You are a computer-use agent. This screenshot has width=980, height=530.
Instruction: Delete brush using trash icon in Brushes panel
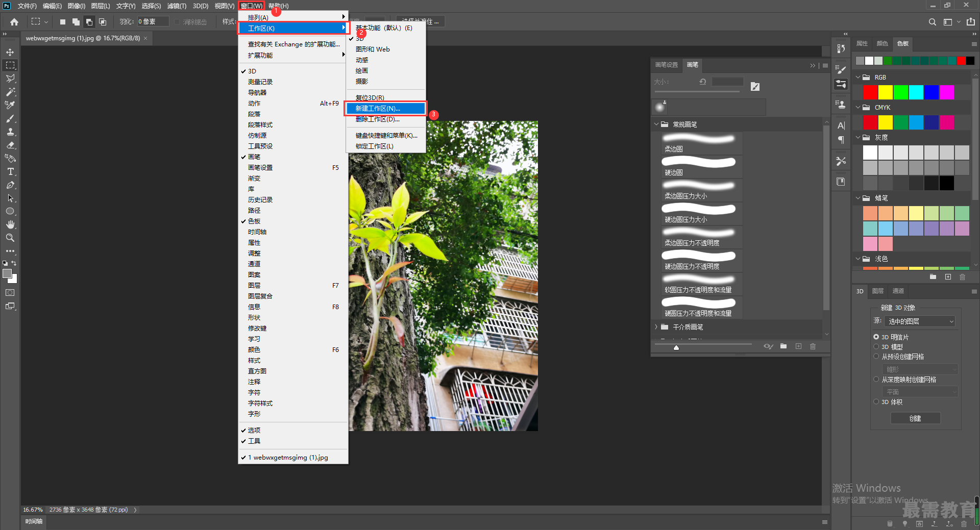point(813,346)
